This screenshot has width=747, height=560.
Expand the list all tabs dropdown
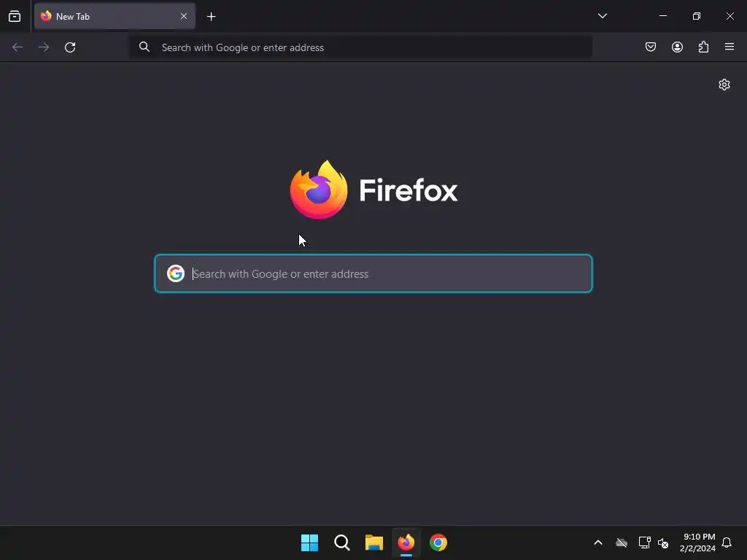[x=602, y=16]
